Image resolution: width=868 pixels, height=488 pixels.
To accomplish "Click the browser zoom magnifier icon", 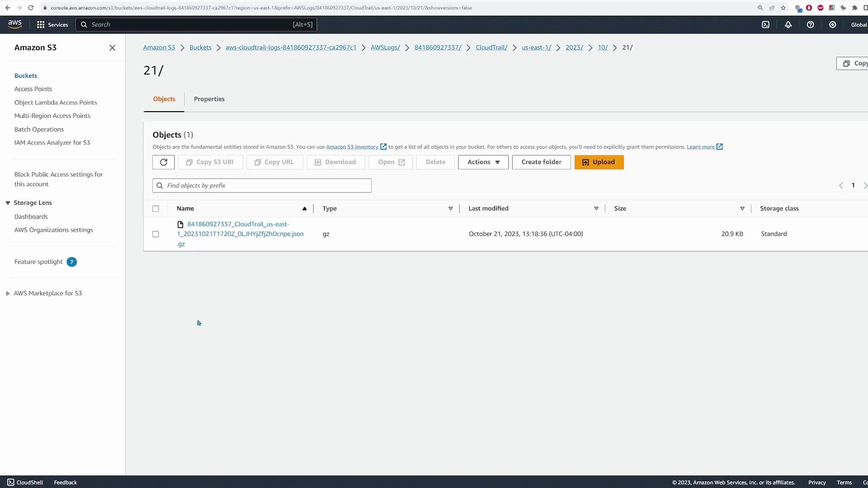I will pyautogui.click(x=760, y=8).
